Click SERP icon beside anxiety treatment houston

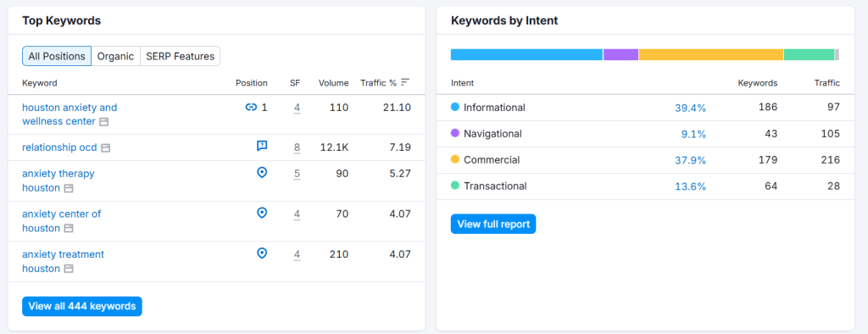click(x=69, y=270)
